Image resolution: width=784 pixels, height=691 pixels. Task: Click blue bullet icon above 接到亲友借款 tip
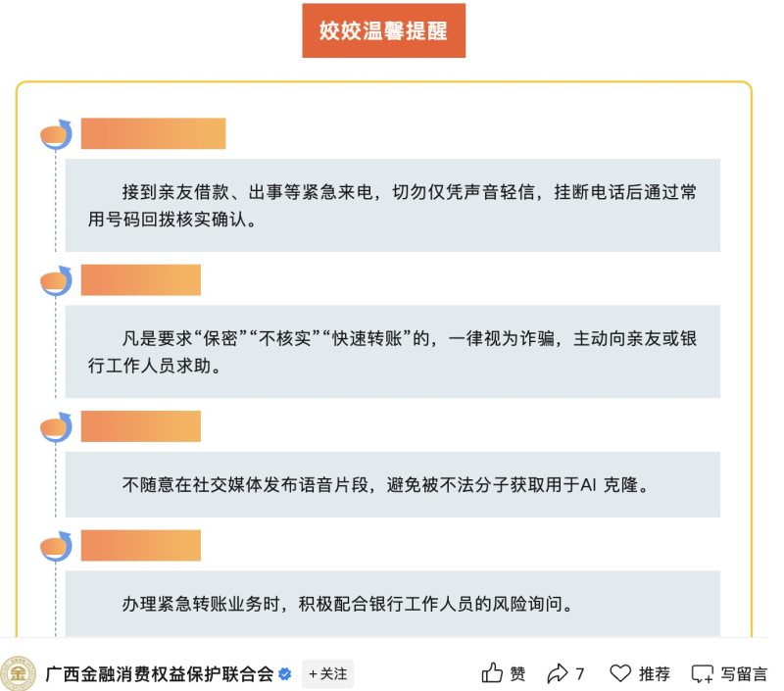pos(57,133)
